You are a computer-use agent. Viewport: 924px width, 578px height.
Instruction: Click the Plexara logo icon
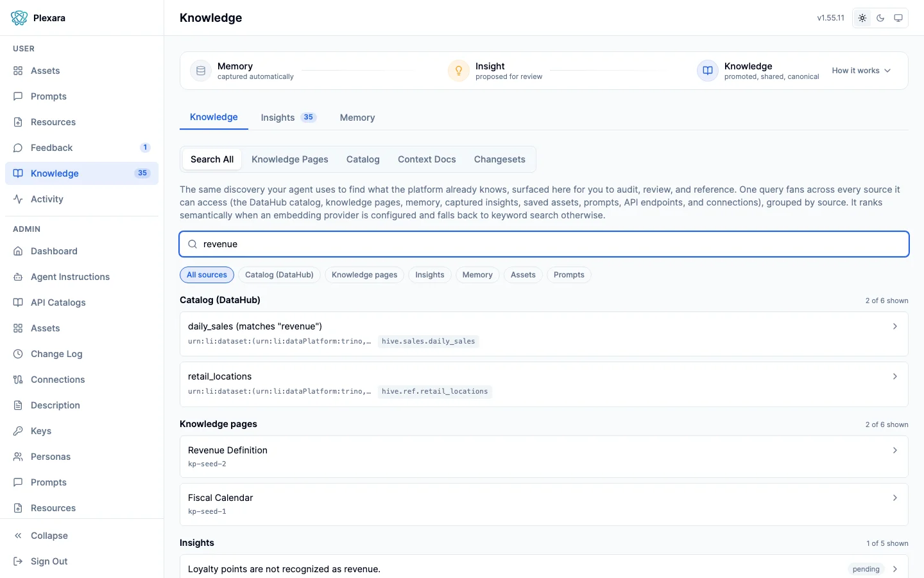pyautogui.click(x=19, y=18)
